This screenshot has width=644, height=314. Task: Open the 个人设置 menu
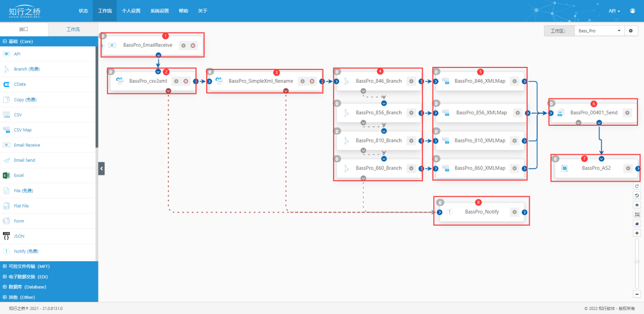click(131, 11)
